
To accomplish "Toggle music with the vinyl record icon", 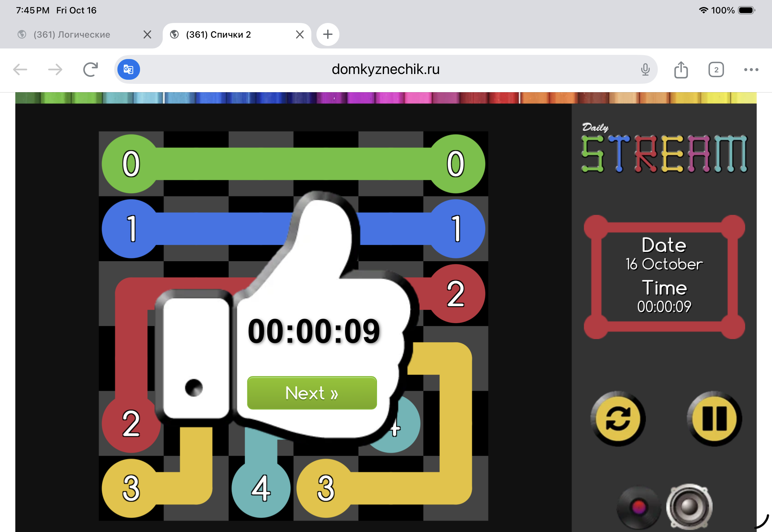I will [x=639, y=507].
